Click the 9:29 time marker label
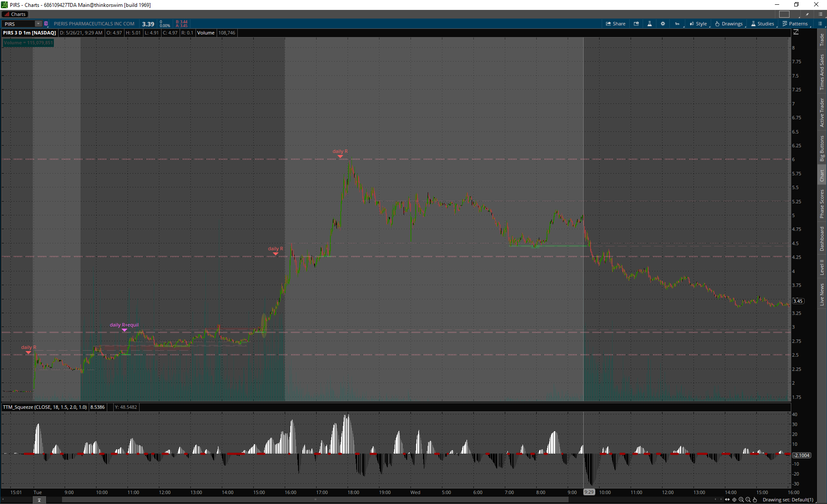This screenshot has height=504, width=827. [x=588, y=492]
